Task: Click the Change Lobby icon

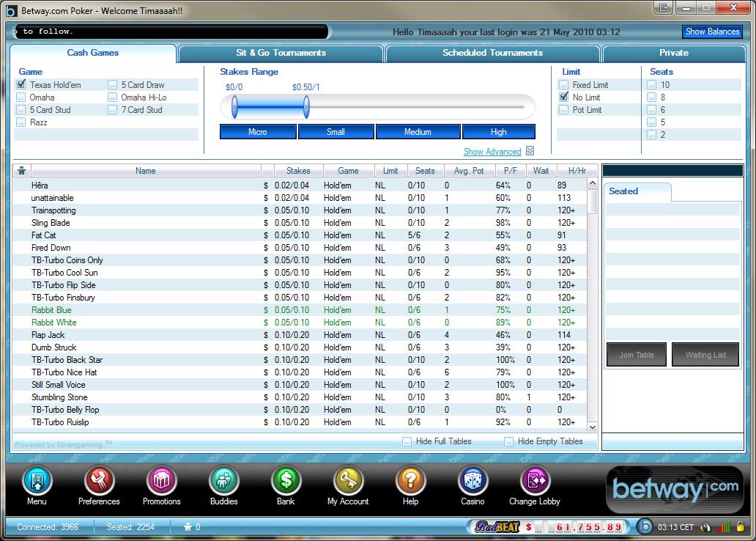Action: [535, 481]
